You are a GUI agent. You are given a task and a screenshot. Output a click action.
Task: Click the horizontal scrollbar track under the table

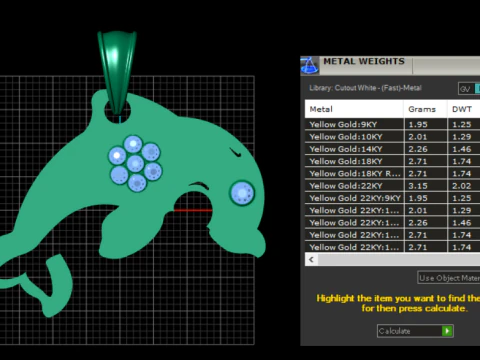[x=399, y=260]
